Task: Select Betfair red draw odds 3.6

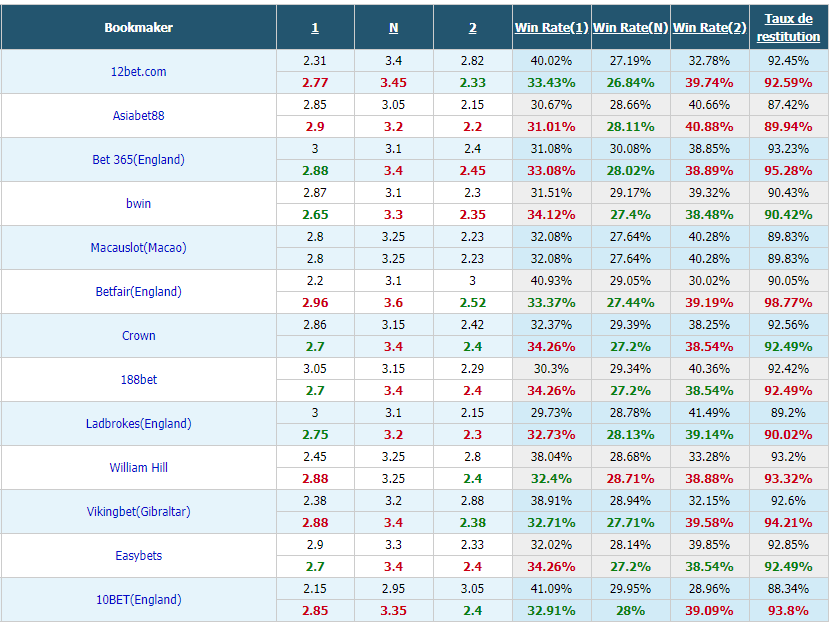Action: pyautogui.click(x=393, y=303)
